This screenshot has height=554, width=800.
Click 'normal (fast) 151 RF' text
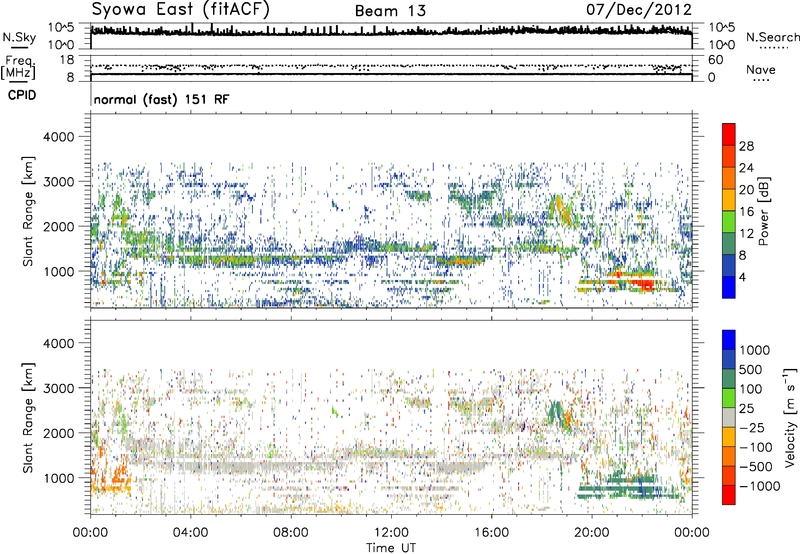pyautogui.click(x=161, y=99)
